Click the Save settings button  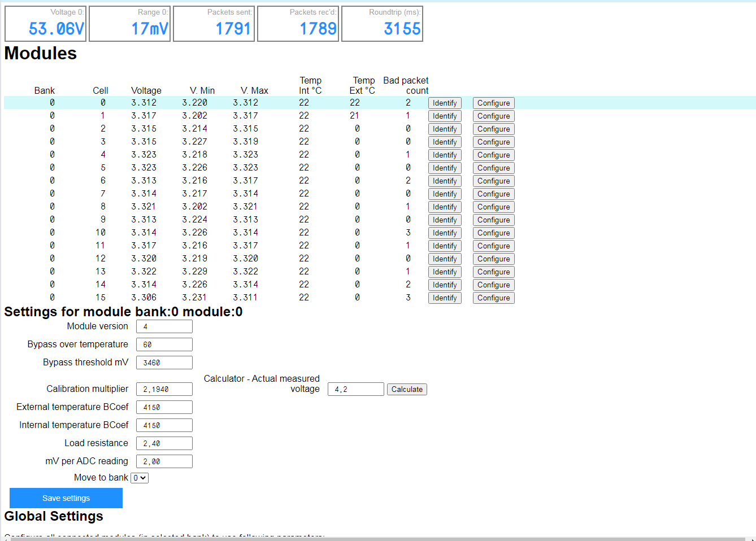point(66,498)
